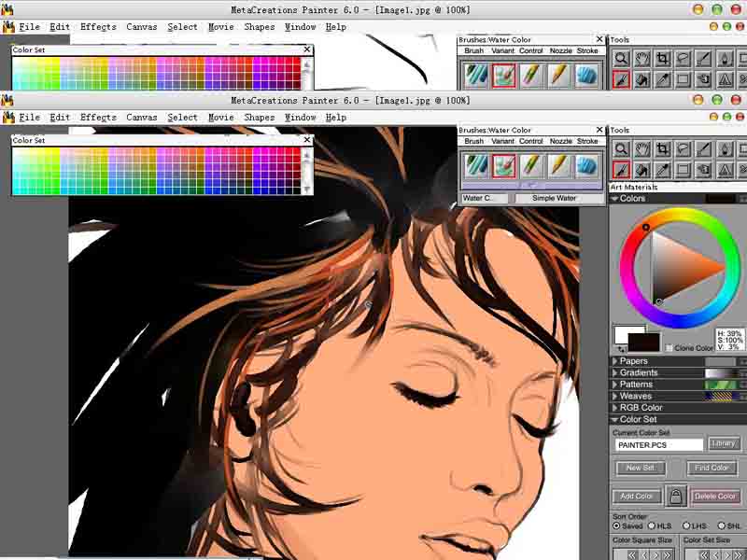Choose the blue hand brush in the upper window's Brushes palette

(x=586, y=76)
